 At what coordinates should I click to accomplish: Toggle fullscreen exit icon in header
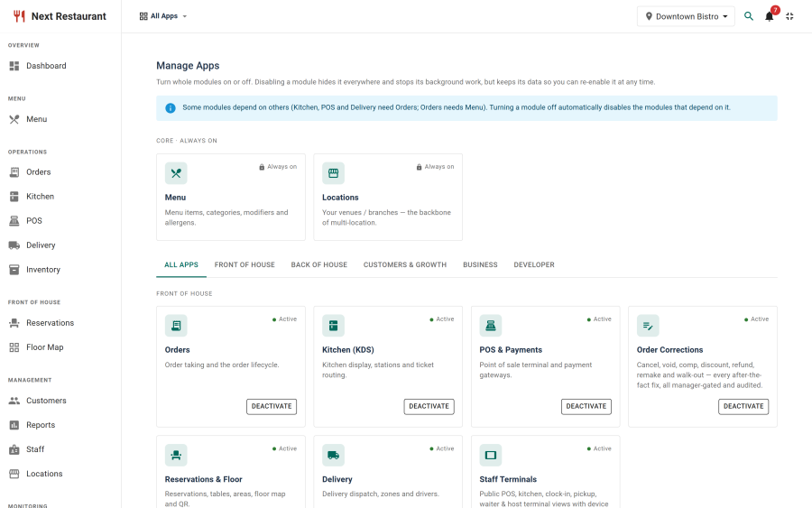(x=789, y=16)
